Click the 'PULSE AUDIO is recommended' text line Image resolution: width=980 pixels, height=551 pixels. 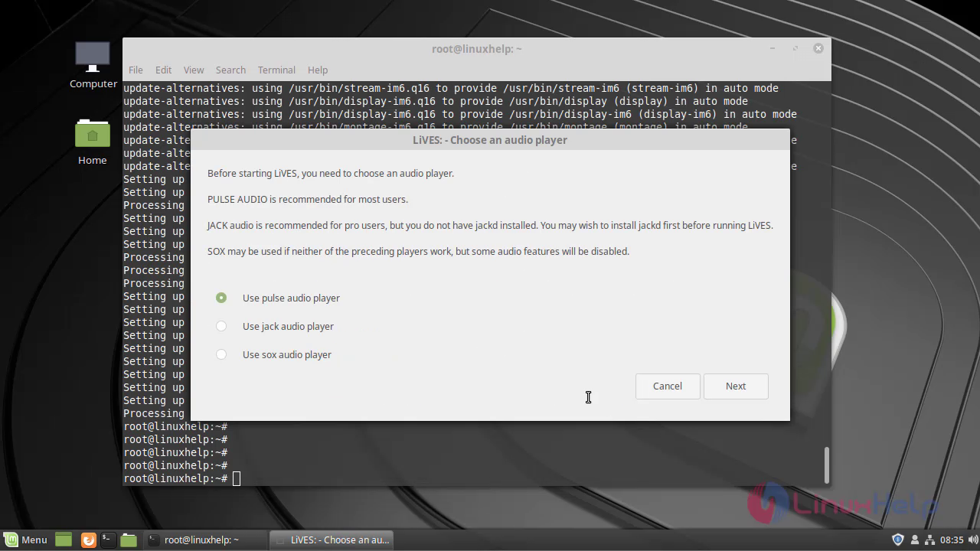[x=308, y=199]
